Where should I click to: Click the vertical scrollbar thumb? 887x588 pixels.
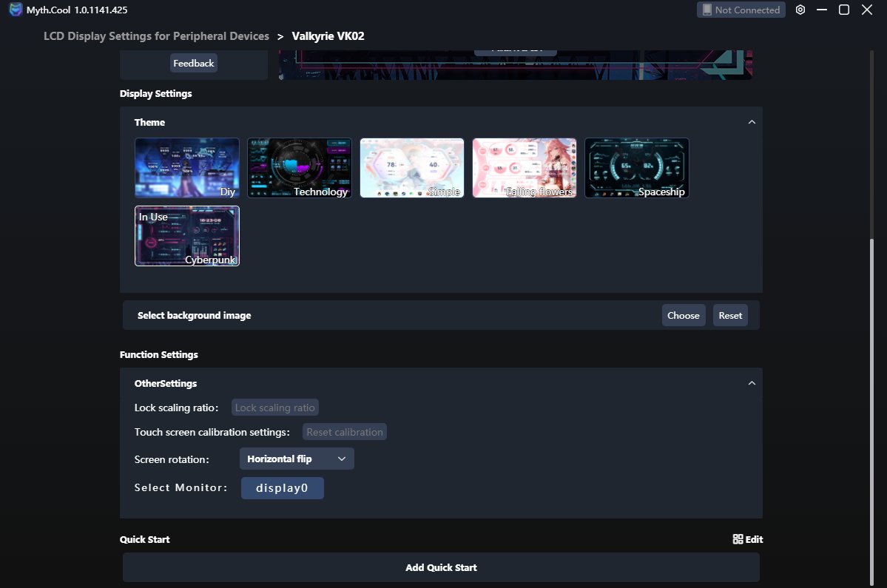pyautogui.click(x=871, y=407)
